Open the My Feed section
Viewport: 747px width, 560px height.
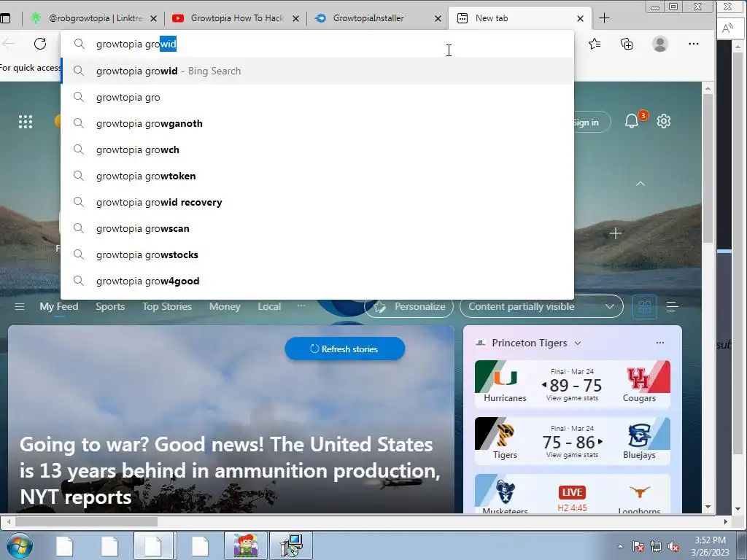pyautogui.click(x=58, y=307)
